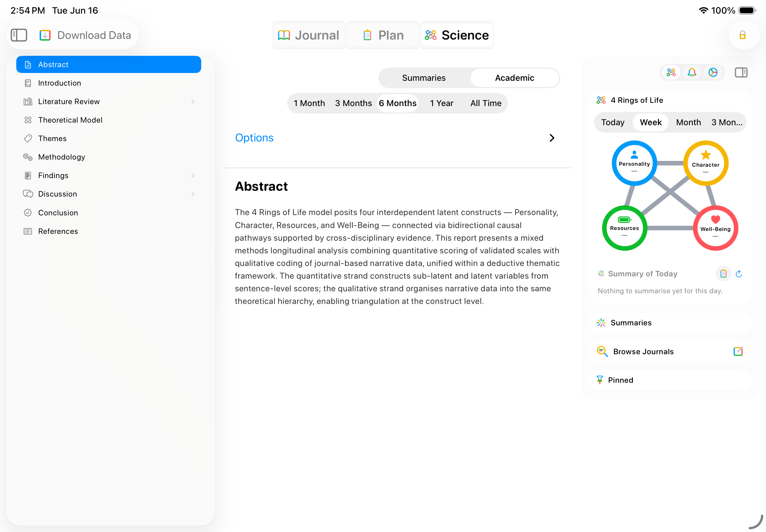Viewport: 766px width, 532px height.
Task: Click the Findings document icon
Action: pyautogui.click(x=28, y=176)
